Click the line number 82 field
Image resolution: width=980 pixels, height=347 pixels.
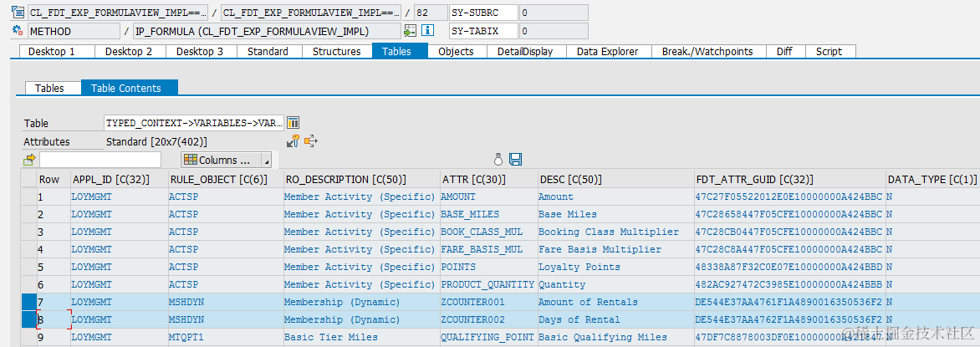pos(431,12)
